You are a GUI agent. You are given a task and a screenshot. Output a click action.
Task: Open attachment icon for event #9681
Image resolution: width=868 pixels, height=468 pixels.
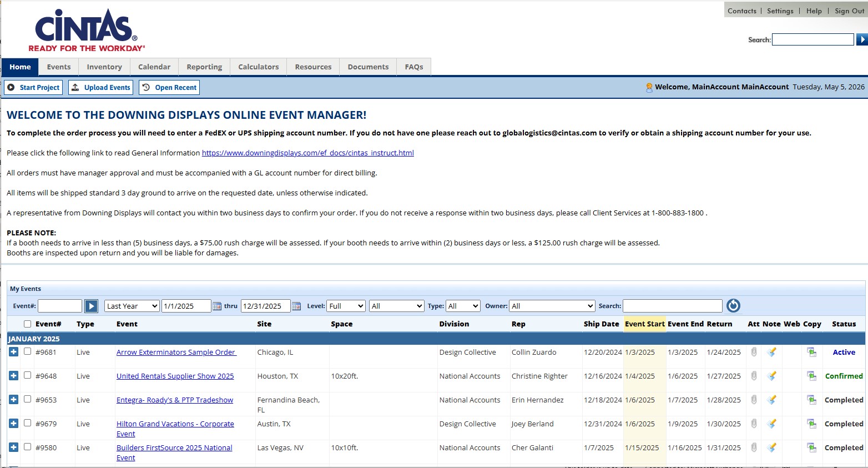[754, 352]
